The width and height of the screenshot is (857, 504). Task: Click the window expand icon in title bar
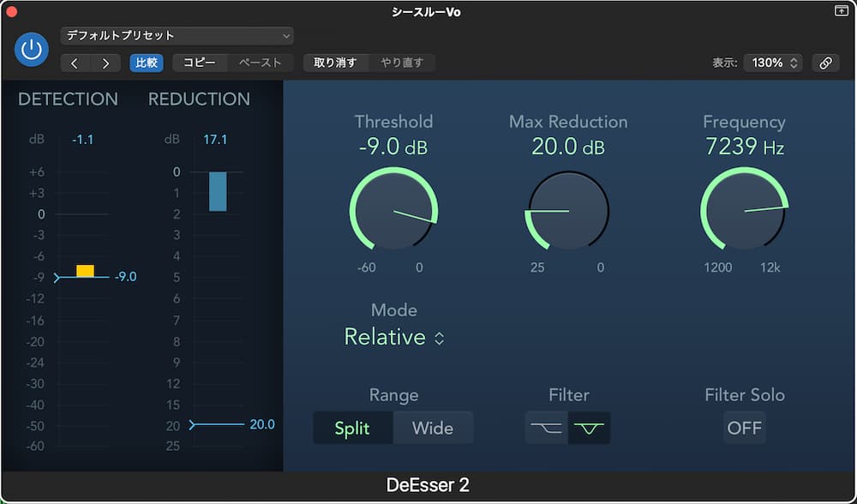point(842,11)
